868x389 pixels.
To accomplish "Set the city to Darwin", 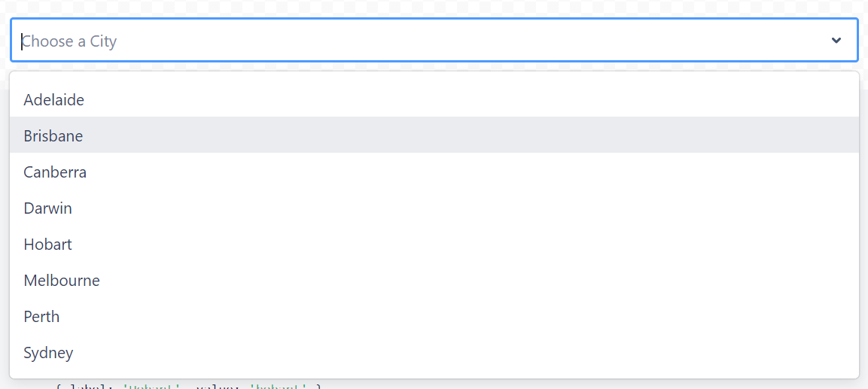I will point(48,208).
